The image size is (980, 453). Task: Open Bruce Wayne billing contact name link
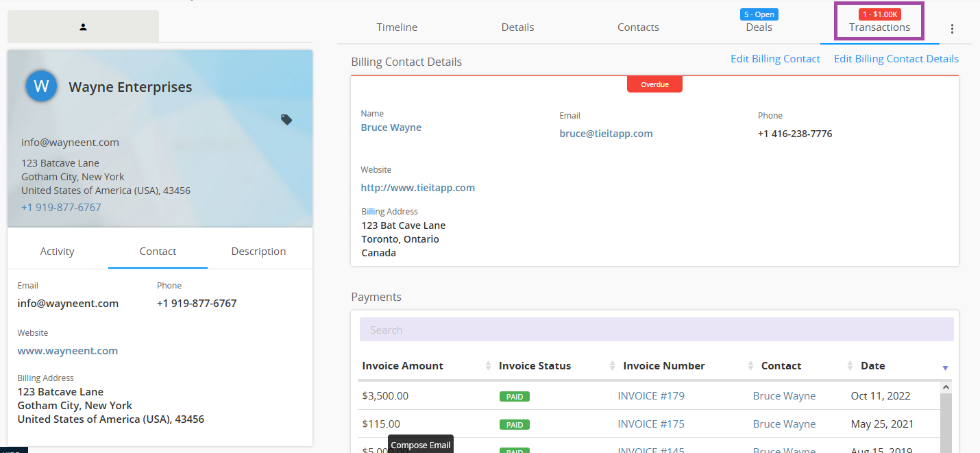coord(391,127)
